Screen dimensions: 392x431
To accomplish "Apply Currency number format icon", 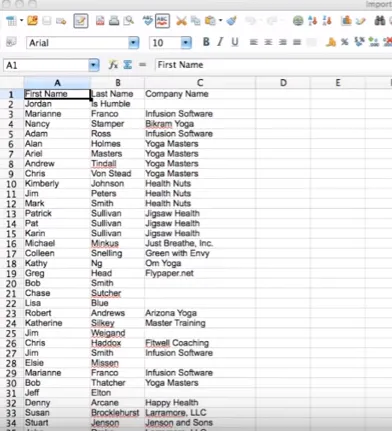I will pyautogui.click(x=331, y=42).
